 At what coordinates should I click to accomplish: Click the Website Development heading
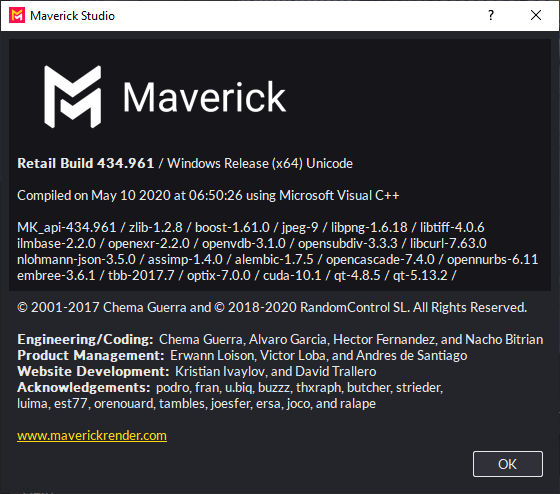[x=93, y=371]
